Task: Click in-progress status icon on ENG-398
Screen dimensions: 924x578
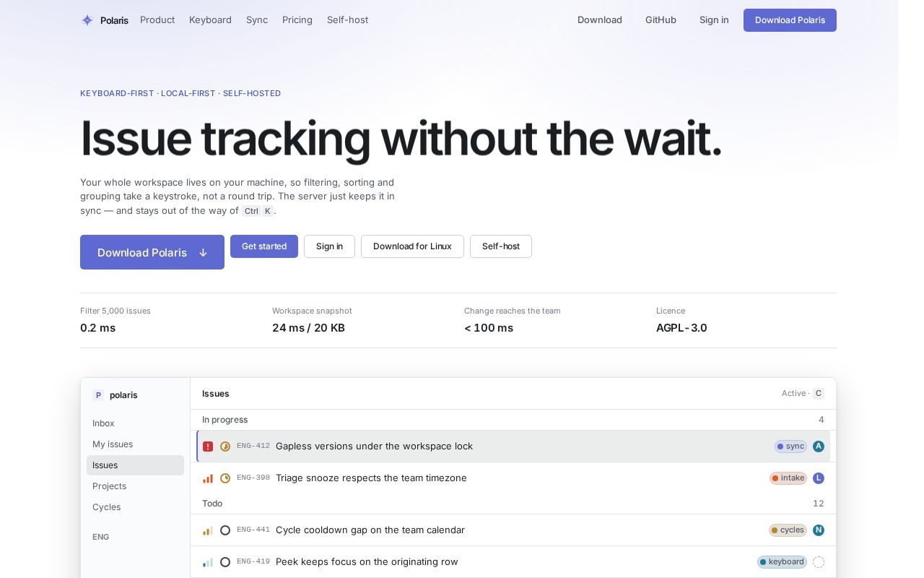Action: coord(225,478)
